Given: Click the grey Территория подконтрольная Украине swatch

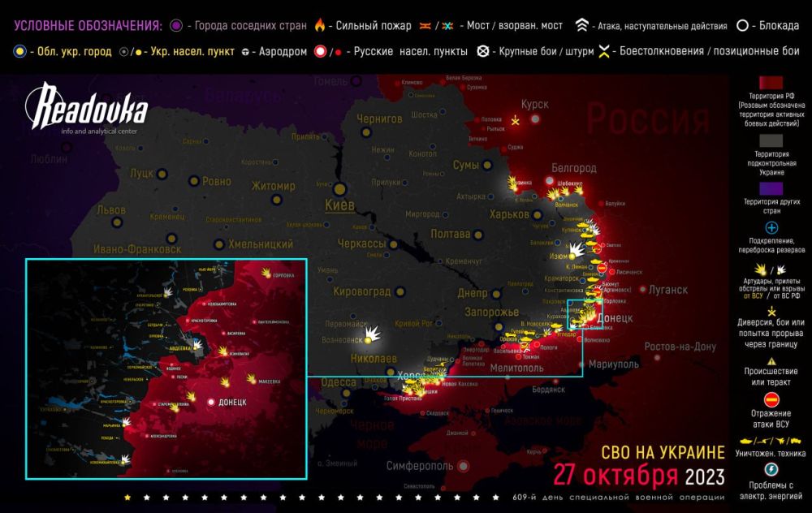Looking at the screenshot, I should click(771, 140).
